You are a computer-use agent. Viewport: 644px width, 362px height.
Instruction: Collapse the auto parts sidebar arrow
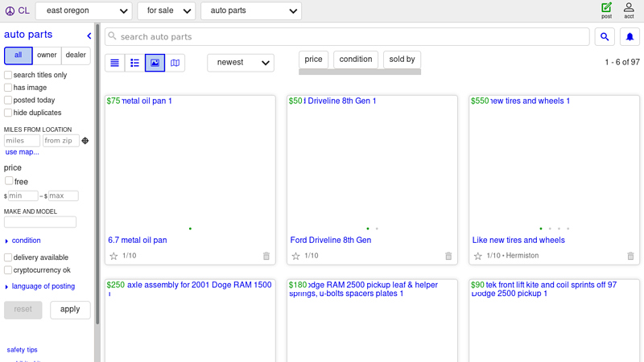[89, 35]
